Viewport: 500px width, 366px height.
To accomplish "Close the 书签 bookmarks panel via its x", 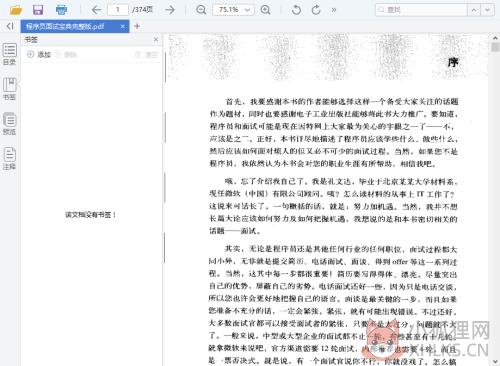I will coord(156,40).
